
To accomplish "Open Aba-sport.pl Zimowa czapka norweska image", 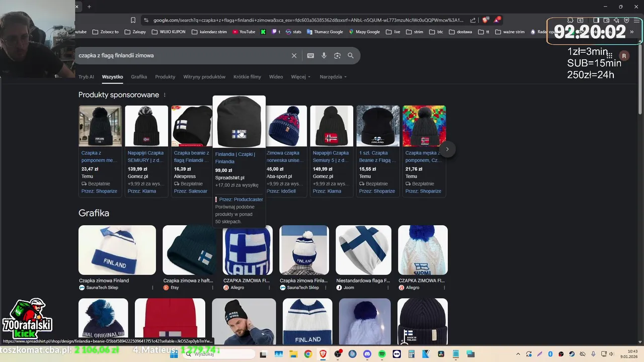I will [x=285, y=126].
